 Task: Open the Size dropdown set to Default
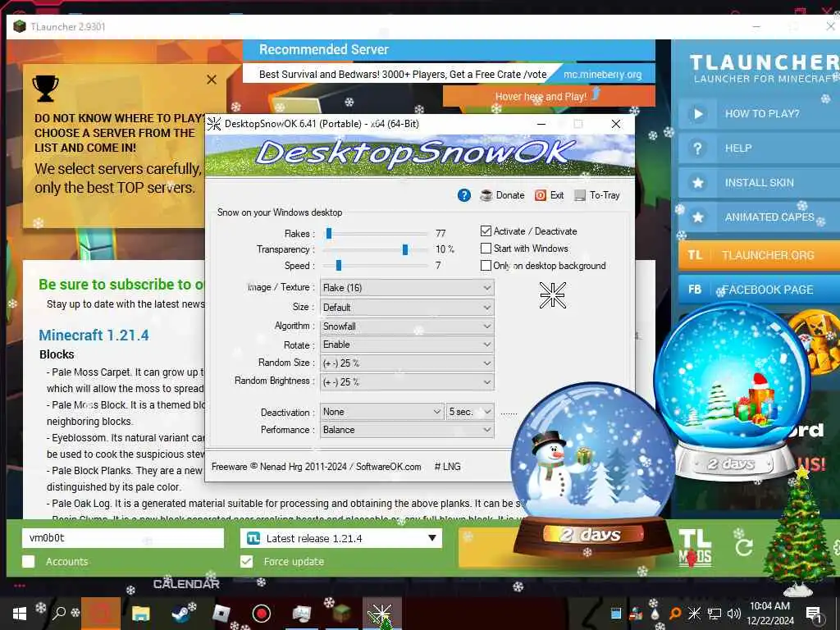coord(407,308)
